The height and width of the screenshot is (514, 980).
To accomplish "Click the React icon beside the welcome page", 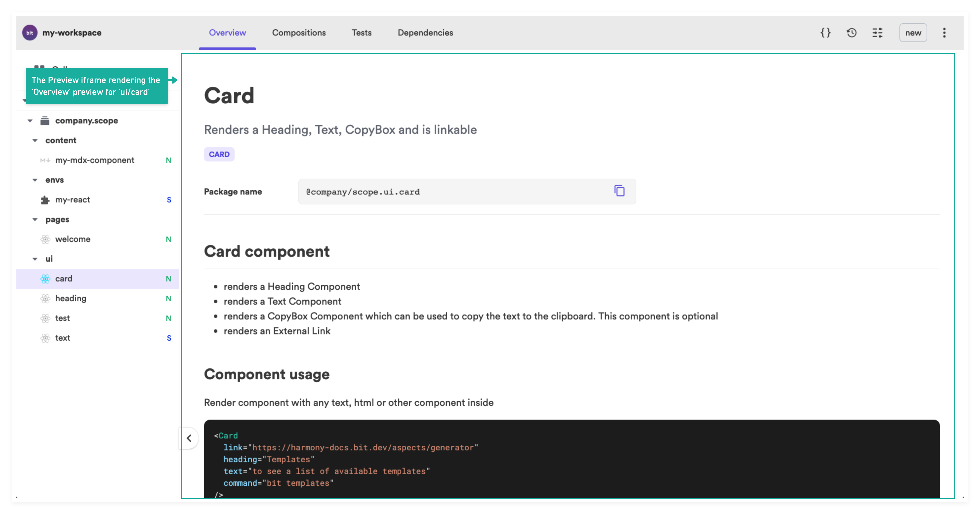I will pos(45,239).
